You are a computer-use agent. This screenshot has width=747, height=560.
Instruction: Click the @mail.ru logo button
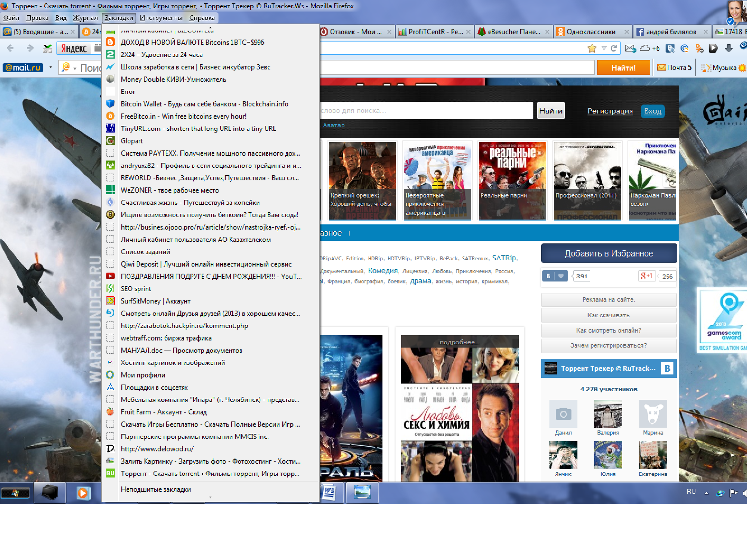(x=23, y=68)
